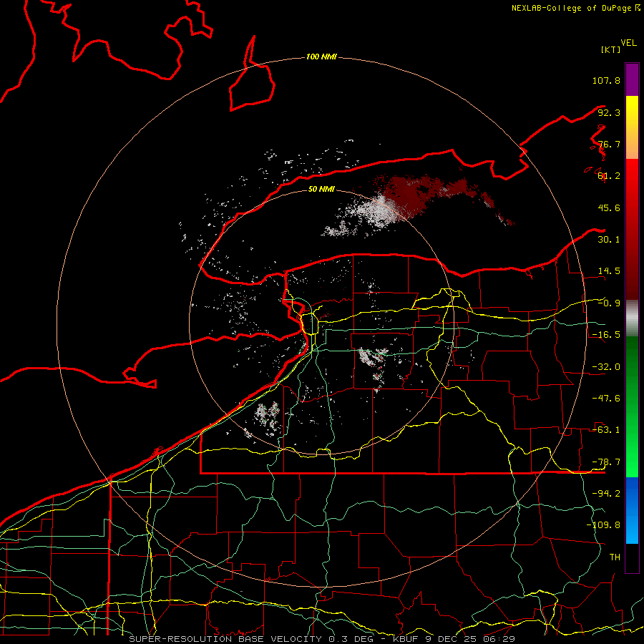Click the blue segment of the velocity color bar
This screenshot has width=644, height=644.
tap(632, 510)
